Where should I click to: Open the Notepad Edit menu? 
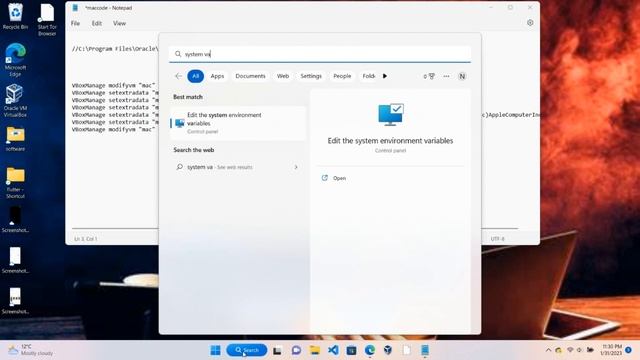tap(97, 23)
